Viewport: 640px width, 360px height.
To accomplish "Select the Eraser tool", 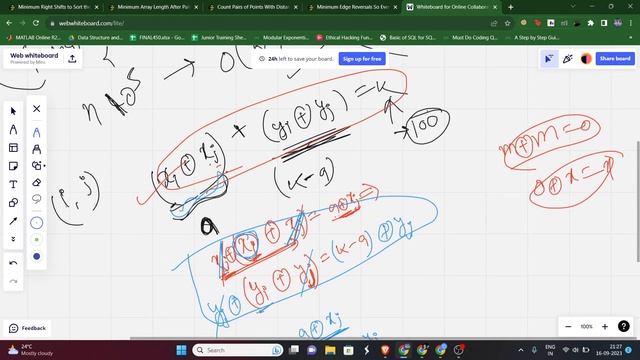I will coord(36,182).
